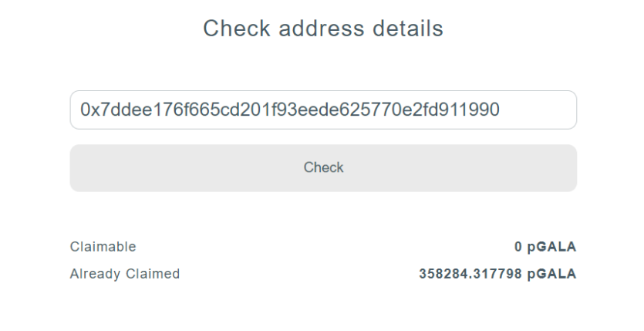
Task: Select the Claimable label text
Action: click(x=103, y=247)
